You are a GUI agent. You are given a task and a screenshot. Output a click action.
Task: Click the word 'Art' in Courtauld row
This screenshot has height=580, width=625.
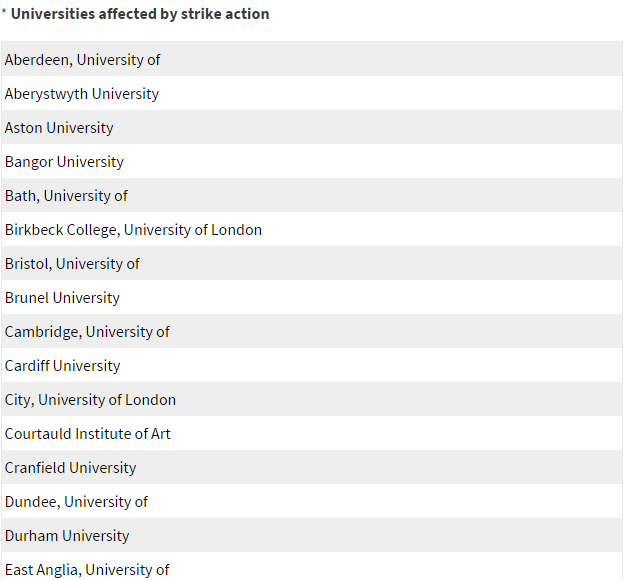[161, 434]
